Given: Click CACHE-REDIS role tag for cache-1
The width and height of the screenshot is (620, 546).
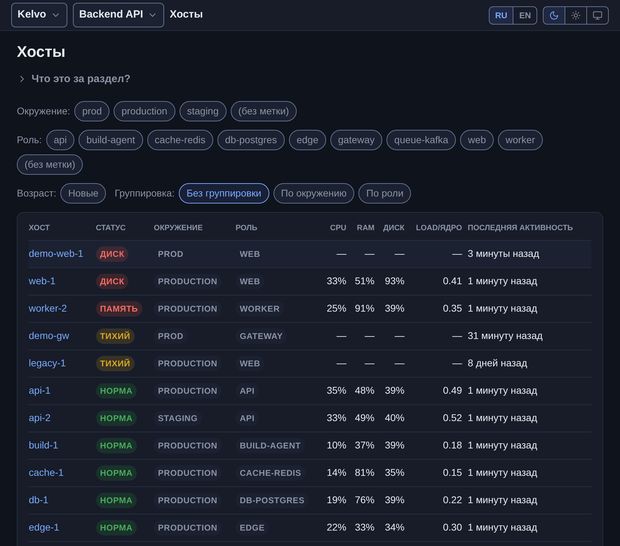Looking at the screenshot, I should click(x=270, y=472).
